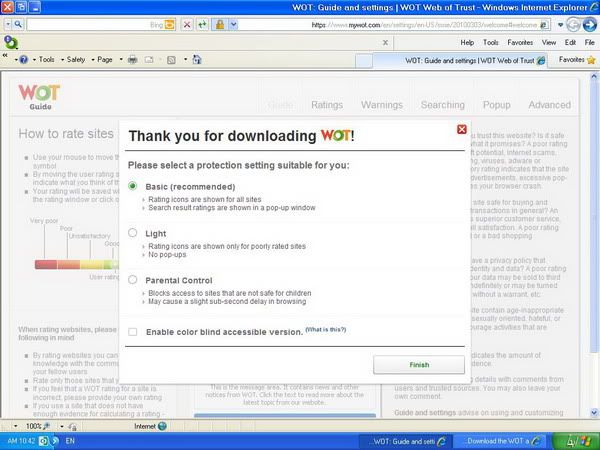Image resolution: width=600 pixels, height=450 pixels.
Task: Click the red X stop button
Action: coord(187,25)
